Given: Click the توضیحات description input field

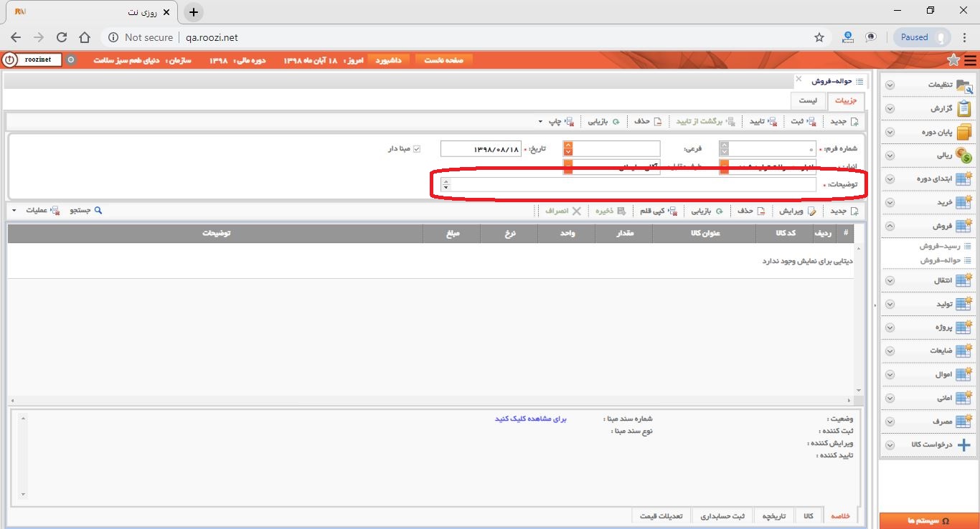Looking at the screenshot, I should click(628, 185).
